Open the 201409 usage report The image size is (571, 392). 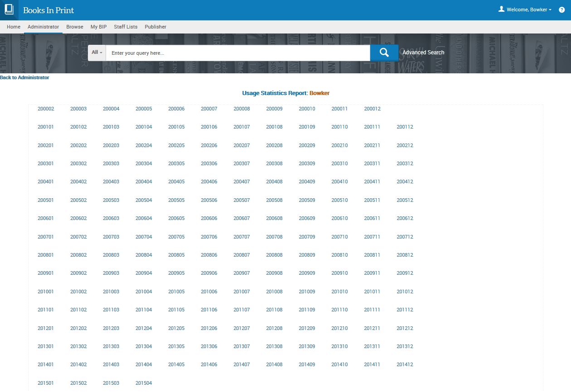[x=307, y=364]
